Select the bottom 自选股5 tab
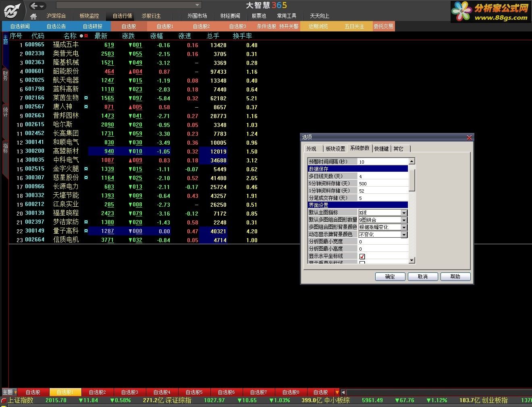The width and height of the screenshot is (532, 407). point(194,392)
